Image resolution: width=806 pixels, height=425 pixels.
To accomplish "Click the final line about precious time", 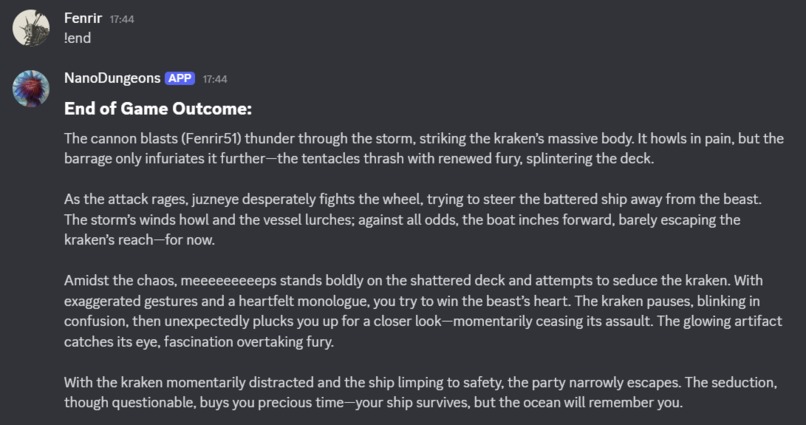I will point(373,403).
